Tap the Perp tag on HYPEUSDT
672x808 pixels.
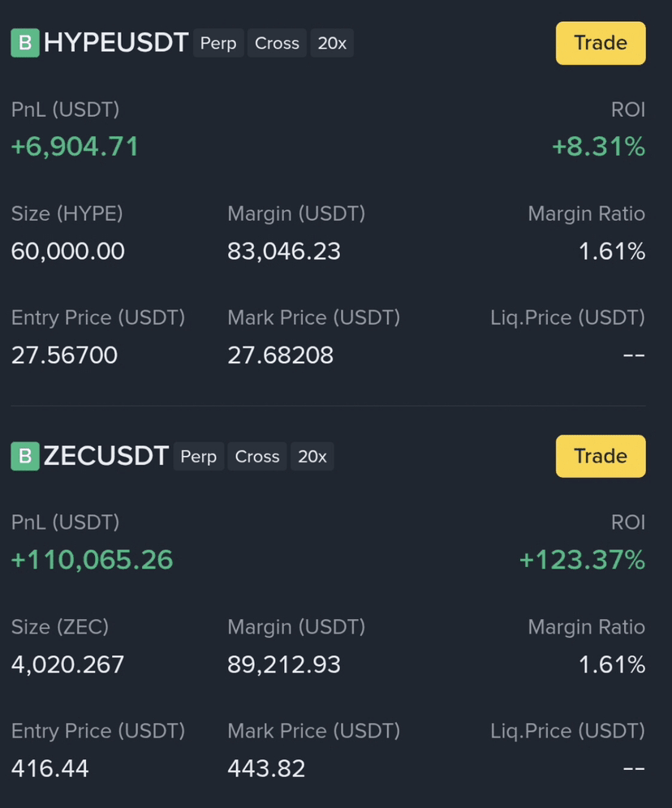218,43
